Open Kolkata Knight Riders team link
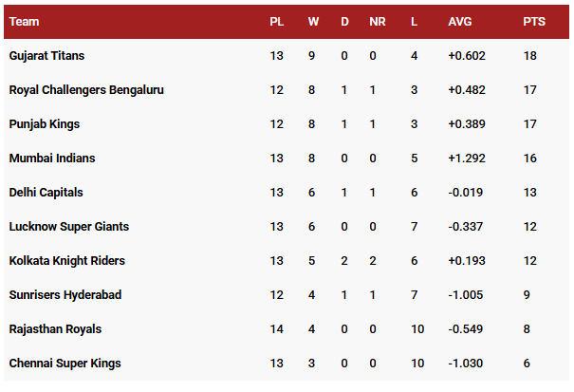 point(66,261)
